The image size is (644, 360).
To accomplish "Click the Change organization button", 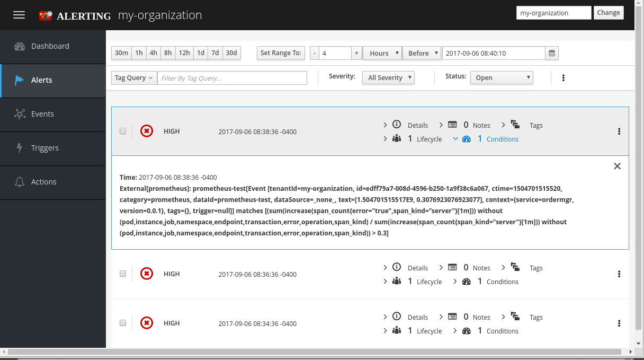I will pos(609,13).
